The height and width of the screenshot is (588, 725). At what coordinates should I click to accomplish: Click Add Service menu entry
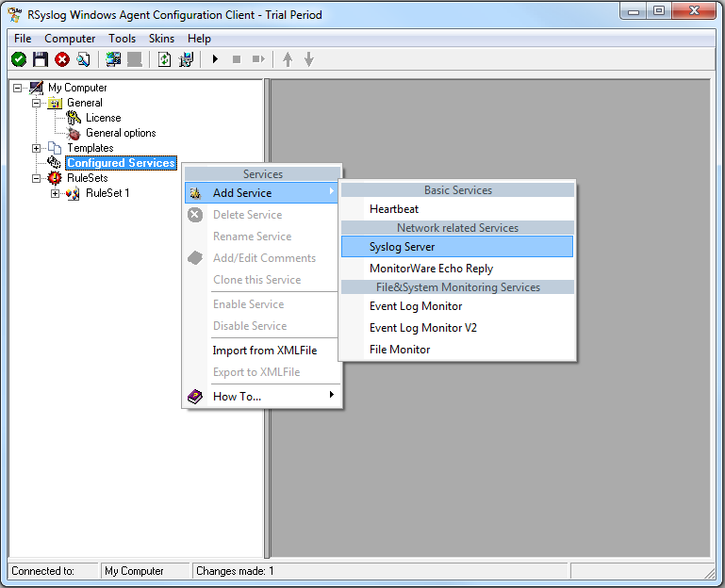click(x=262, y=193)
